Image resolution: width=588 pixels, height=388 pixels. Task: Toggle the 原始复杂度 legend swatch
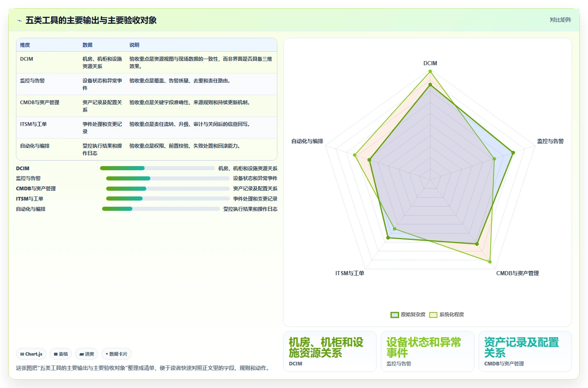coord(395,315)
